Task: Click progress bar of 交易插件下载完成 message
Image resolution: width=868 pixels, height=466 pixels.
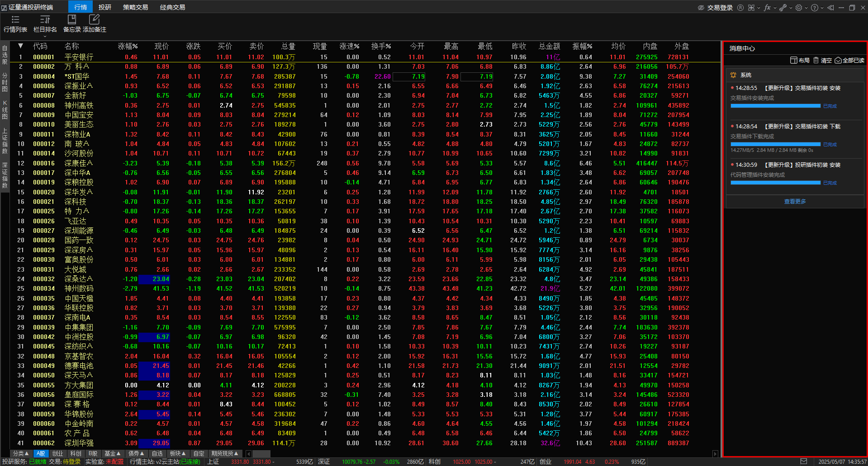Action: tap(775, 144)
